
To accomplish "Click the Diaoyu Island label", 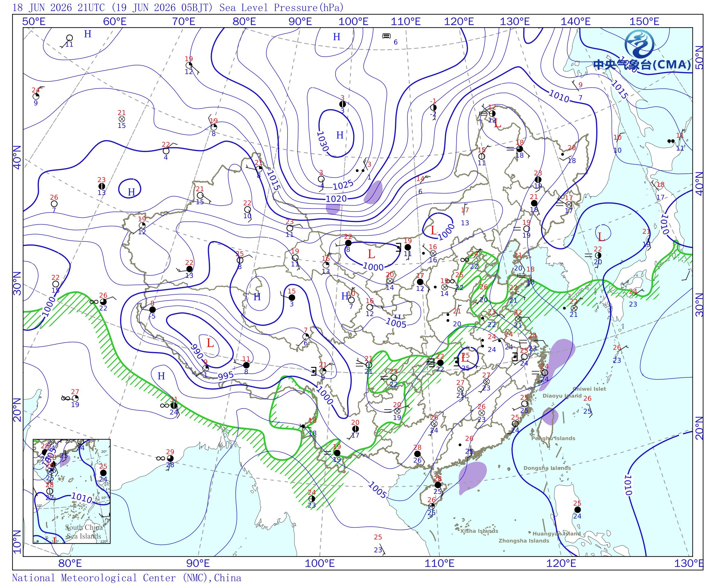I will click(562, 396).
